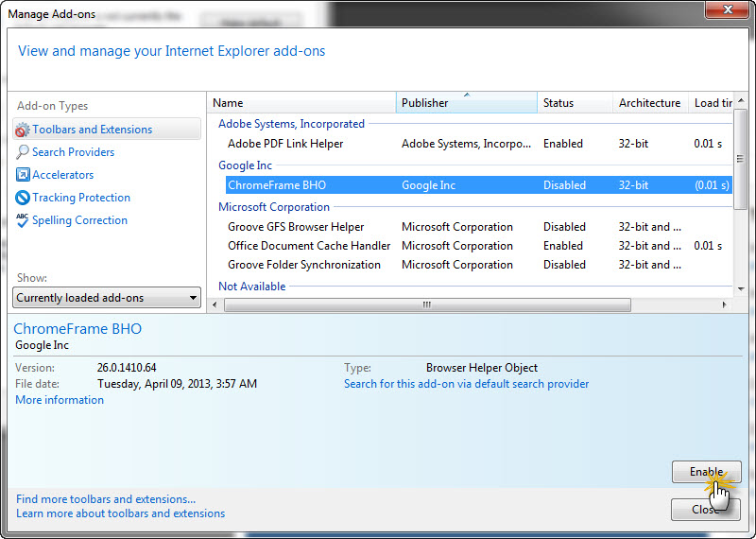Click the horizontal scrollbar thumb
Viewport: 756px width, 539px height.
(427, 304)
